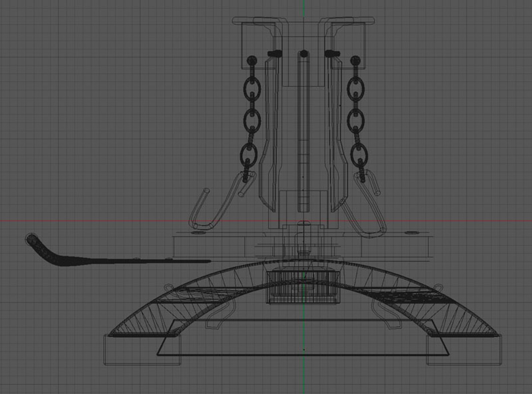Select the left rectangular foot block
The image size is (532, 394).
pos(142,349)
